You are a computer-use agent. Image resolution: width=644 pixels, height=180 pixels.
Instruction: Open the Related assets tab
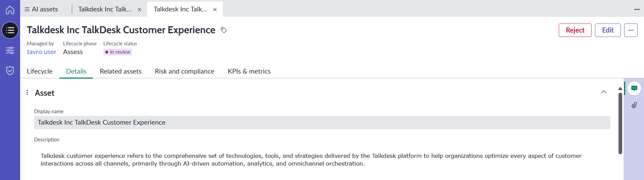(x=120, y=71)
